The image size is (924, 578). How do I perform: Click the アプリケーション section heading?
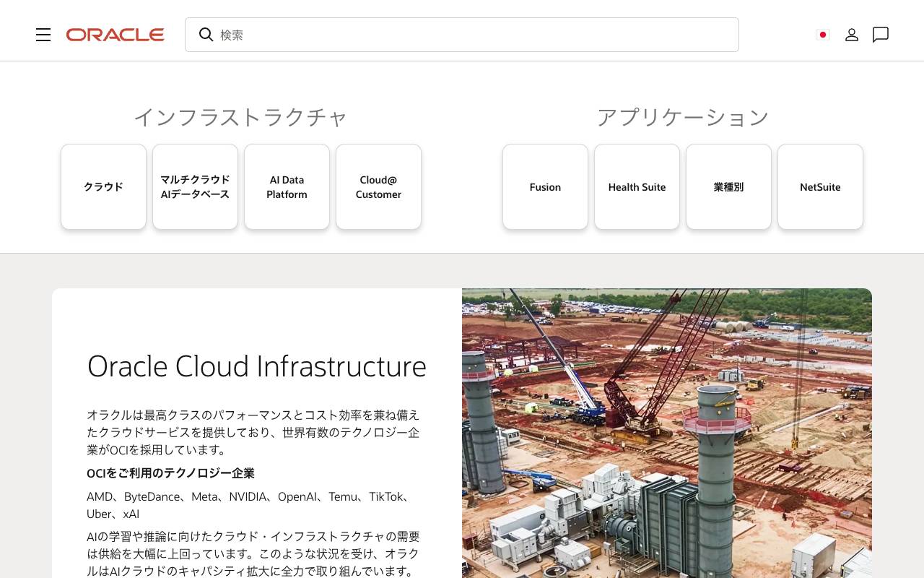point(682,116)
